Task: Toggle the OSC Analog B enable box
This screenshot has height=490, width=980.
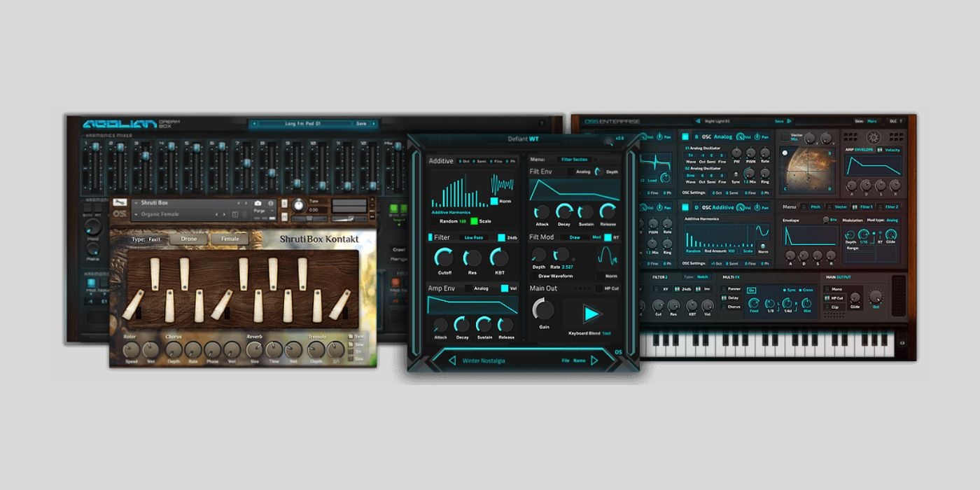Action: (x=685, y=136)
